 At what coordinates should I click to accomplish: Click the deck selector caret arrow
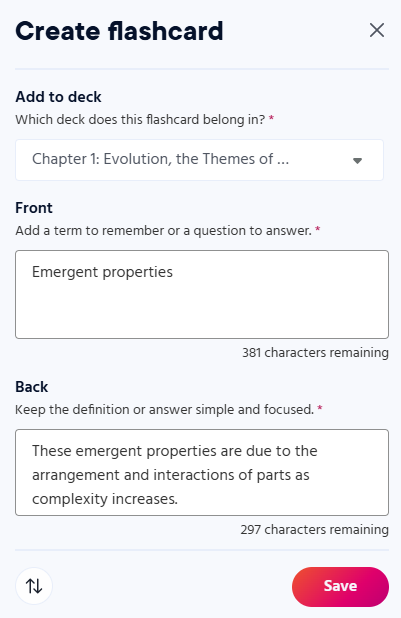click(x=357, y=160)
